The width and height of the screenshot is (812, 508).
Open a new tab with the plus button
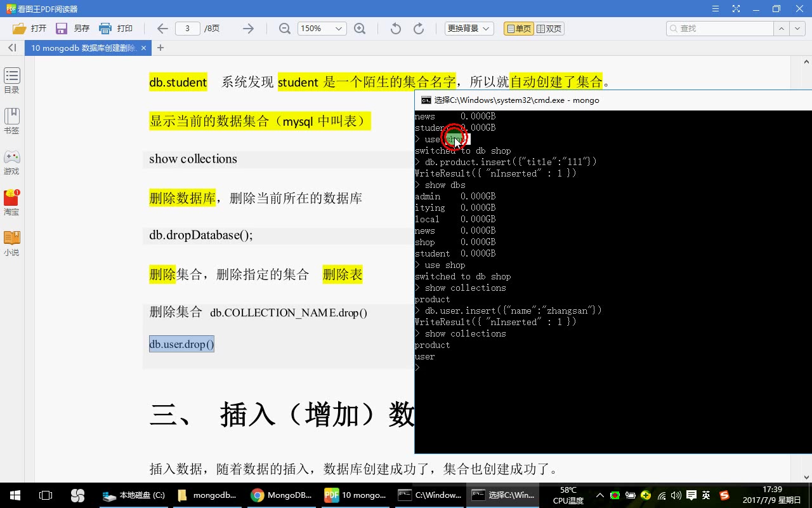click(160, 48)
